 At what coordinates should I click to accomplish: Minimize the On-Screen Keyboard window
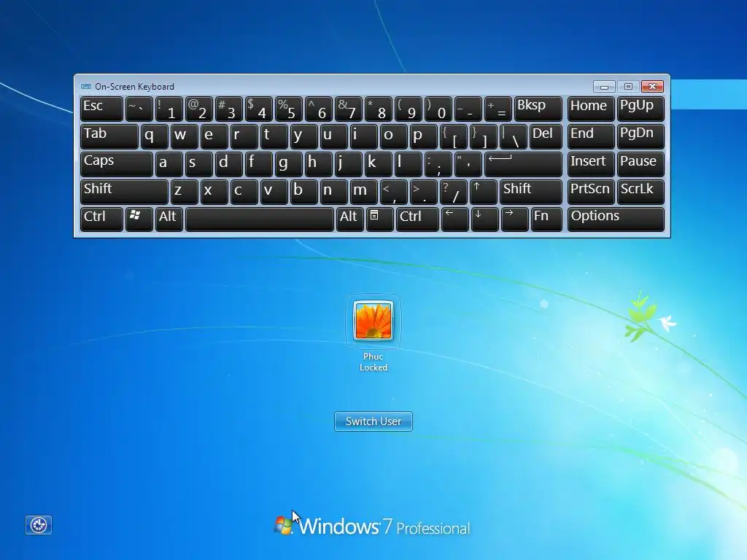click(x=604, y=86)
